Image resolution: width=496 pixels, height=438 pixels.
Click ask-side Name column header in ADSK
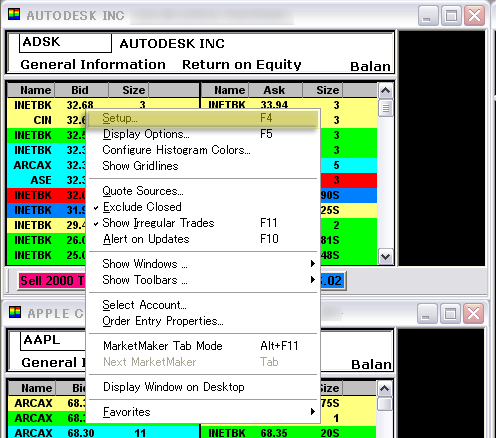[x=225, y=90]
